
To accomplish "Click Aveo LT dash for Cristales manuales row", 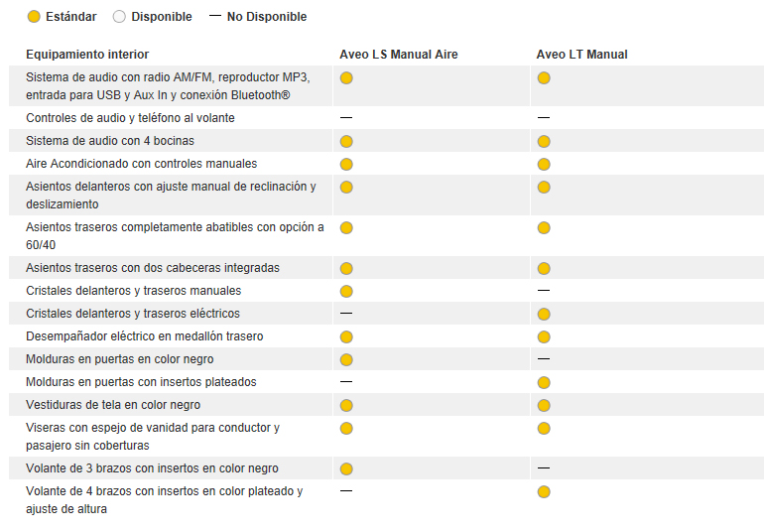I will point(544,291).
